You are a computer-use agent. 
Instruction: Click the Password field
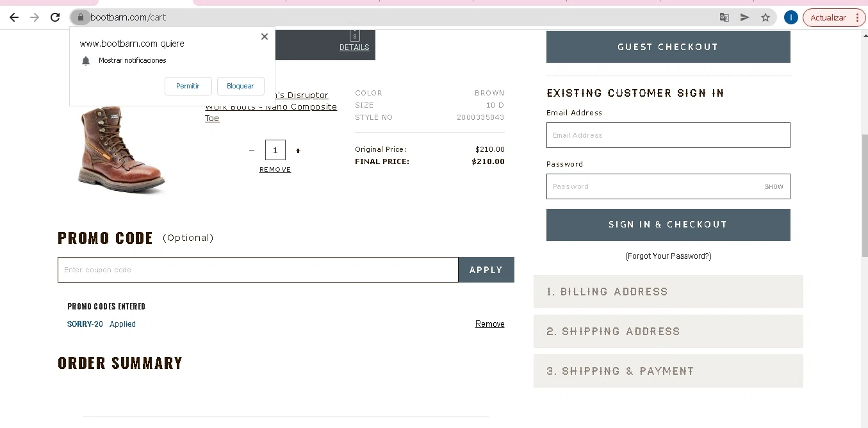coord(668,186)
